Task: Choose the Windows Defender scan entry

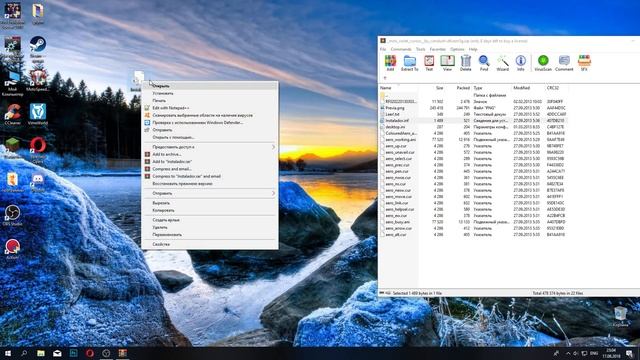Action: coord(210,122)
